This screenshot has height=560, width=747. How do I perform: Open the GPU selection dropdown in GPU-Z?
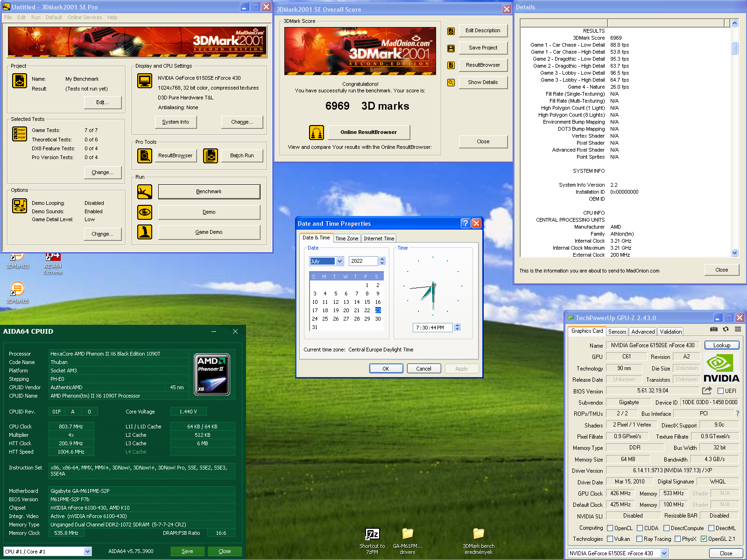coord(664,553)
